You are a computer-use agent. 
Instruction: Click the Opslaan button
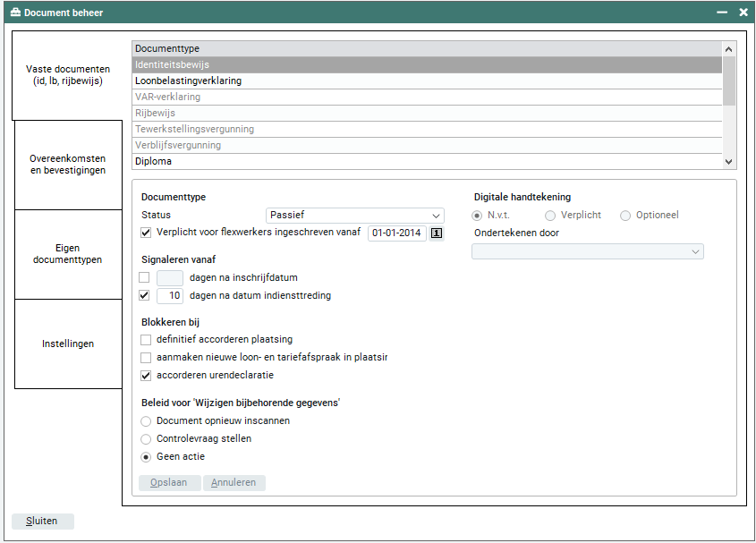point(169,483)
